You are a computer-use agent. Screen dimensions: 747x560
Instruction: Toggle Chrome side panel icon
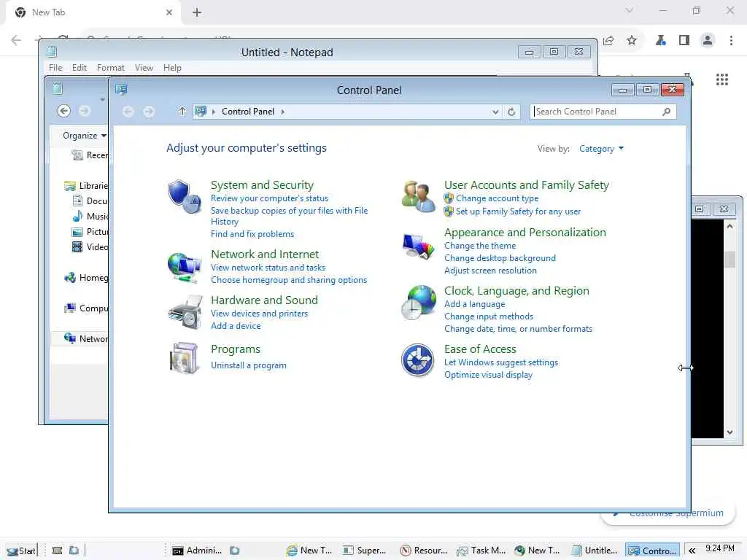(684, 41)
